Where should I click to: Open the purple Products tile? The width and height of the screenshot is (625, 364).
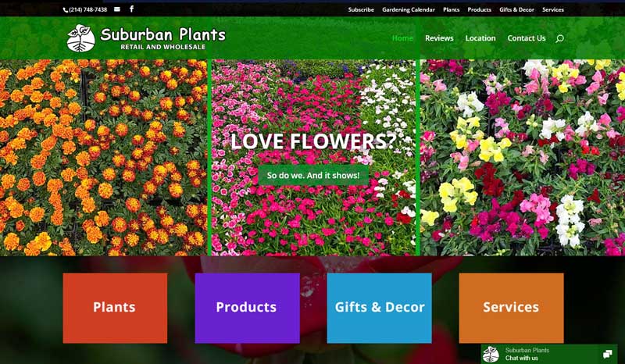coord(247,308)
